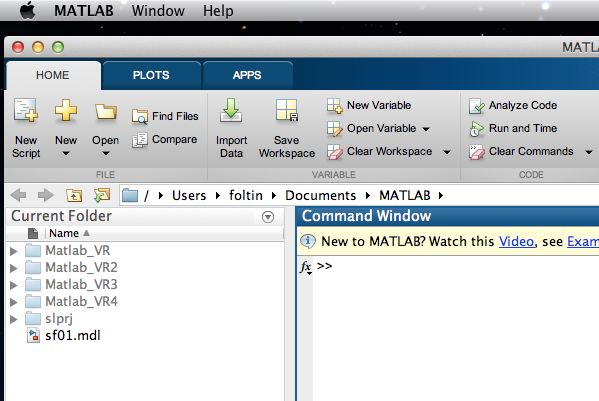Click Browse for folder icon

[102, 195]
